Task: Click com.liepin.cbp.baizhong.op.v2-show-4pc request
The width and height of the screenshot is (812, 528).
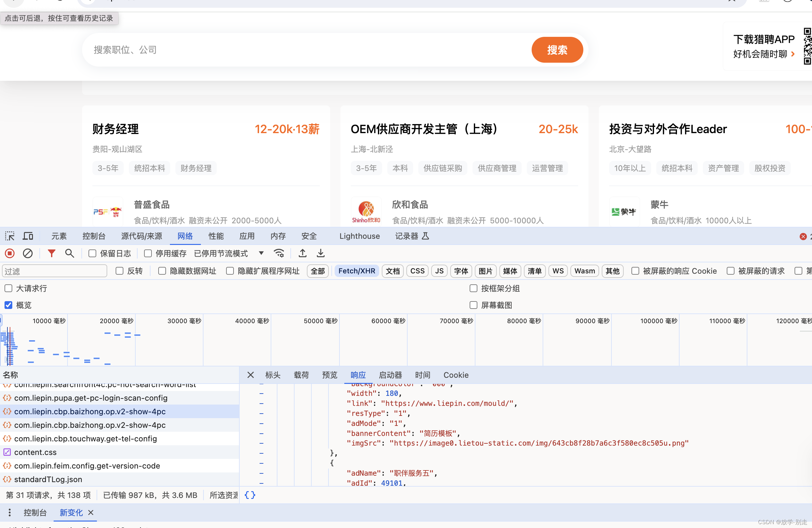Action: point(90,411)
